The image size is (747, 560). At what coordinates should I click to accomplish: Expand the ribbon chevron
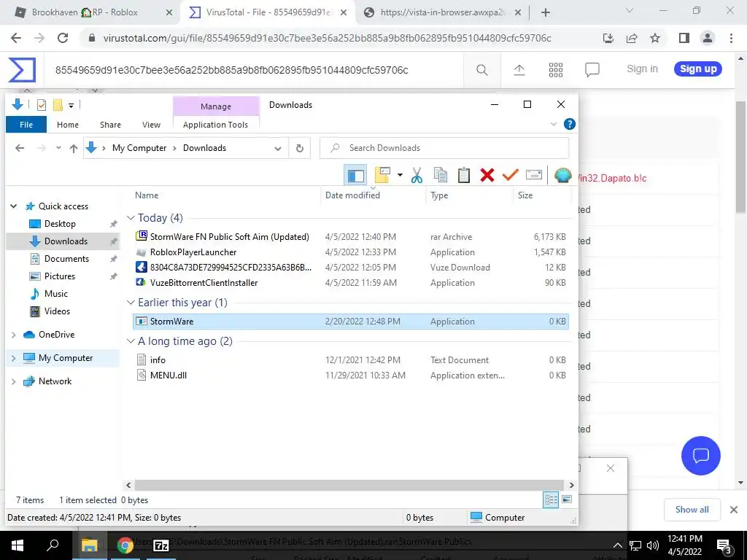tap(554, 124)
